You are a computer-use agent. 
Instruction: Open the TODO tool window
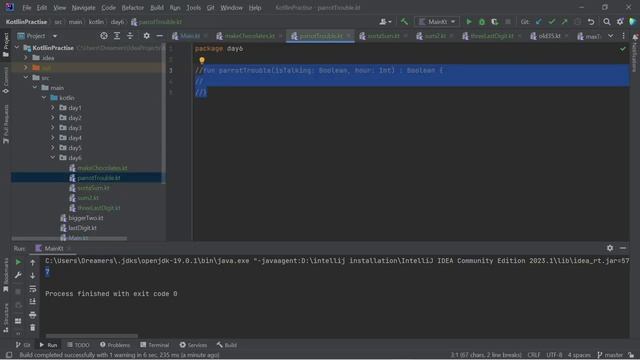[x=78, y=345]
